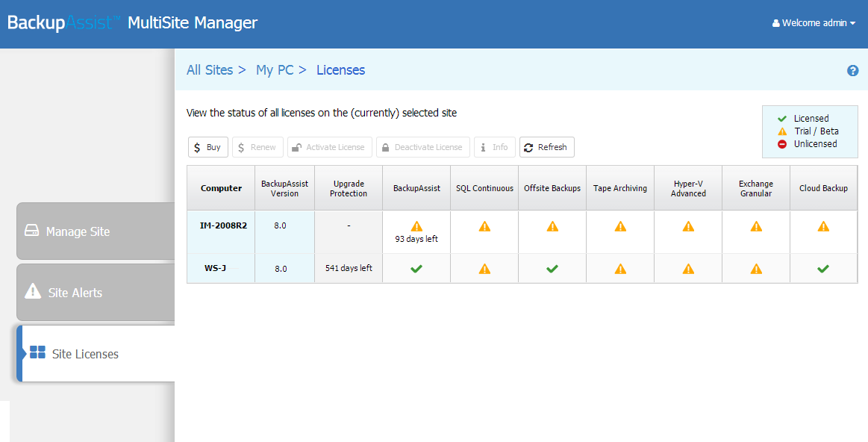Image resolution: width=868 pixels, height=442 pixels.
Task: Click the Computer column header
Action: click(x=221, y=188)
